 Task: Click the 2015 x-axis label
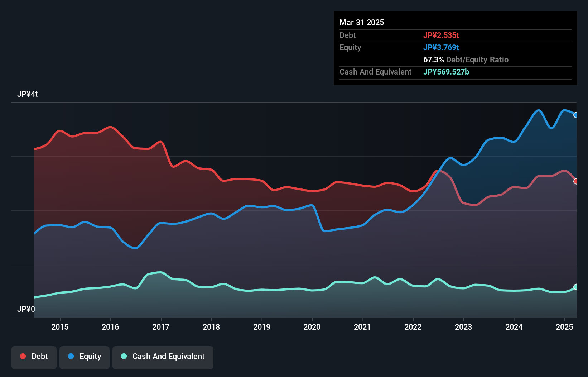60,327
